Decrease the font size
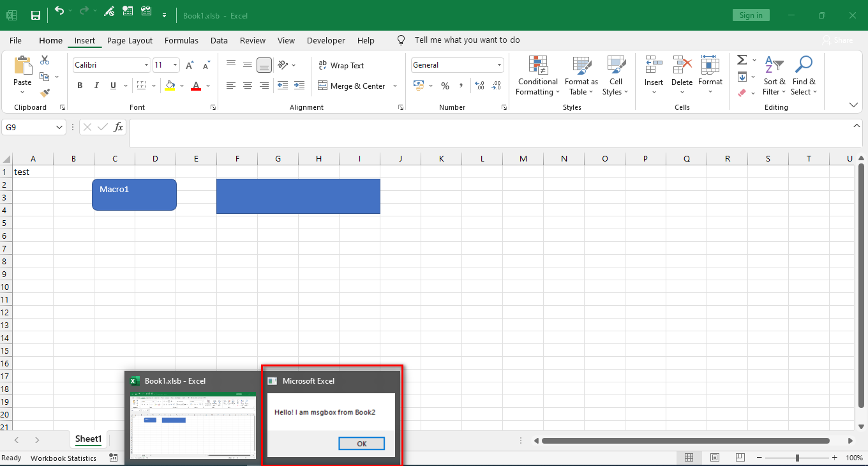The height and width of the screenshot is (466, 868). [206, 65]
